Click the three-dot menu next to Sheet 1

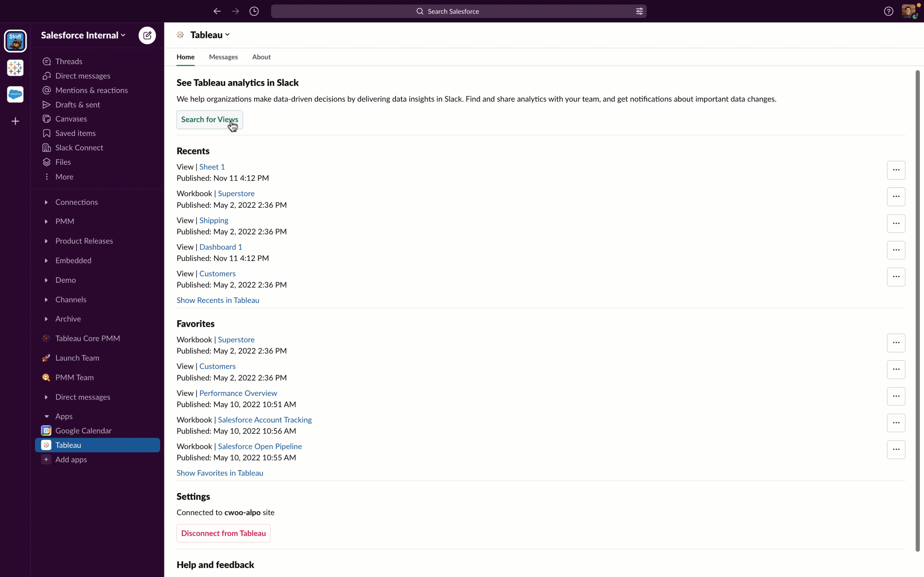(896, 169)
